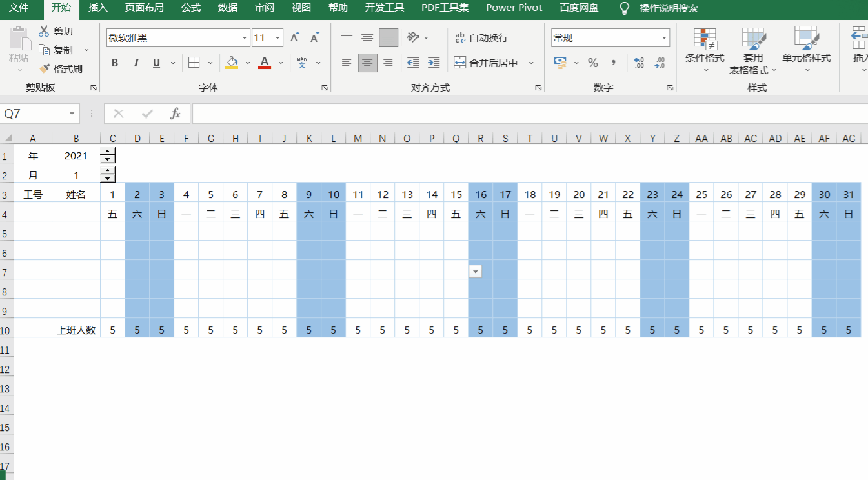Screen dimensions: 868x480
Task: Click the text orientation icon
Action: [x=414, y=37]
